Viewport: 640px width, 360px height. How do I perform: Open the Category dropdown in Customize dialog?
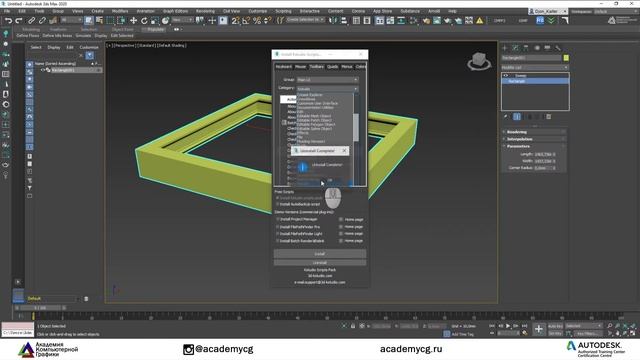327,89
